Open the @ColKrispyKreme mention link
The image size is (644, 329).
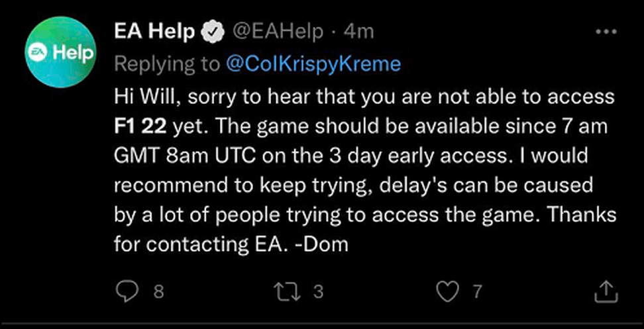pyautogui.click(x=313, y=64)
